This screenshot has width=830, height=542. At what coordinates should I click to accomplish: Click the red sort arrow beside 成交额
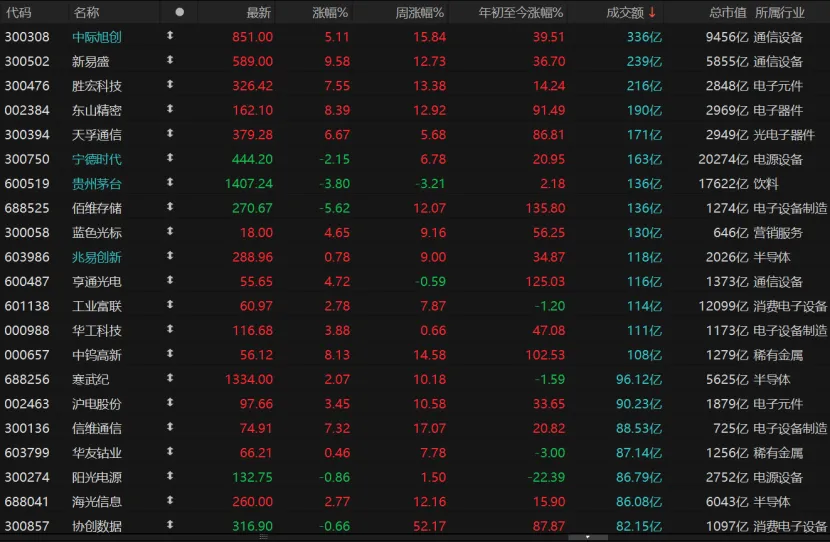[x=653, y=12]
